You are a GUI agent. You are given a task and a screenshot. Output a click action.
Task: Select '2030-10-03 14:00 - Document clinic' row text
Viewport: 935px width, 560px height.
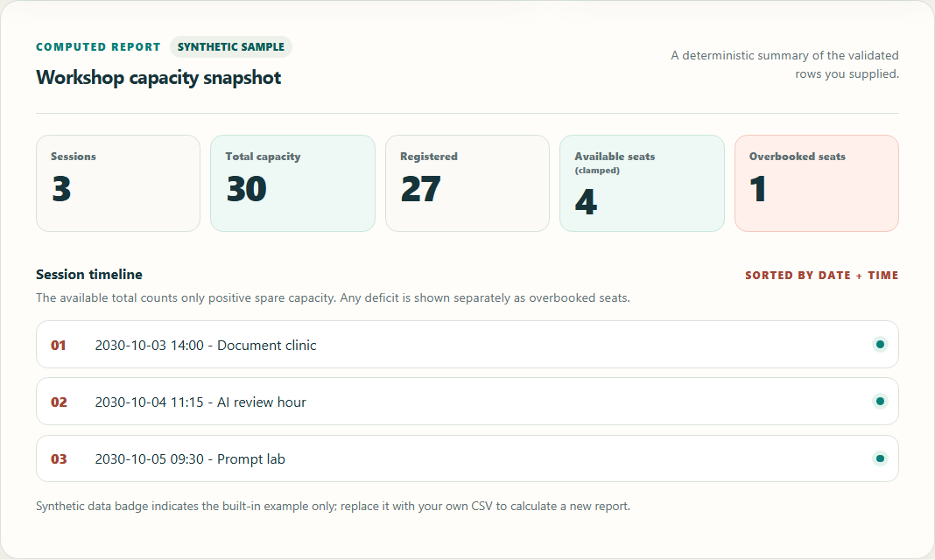pyautogui.click(x=206, y=346)
